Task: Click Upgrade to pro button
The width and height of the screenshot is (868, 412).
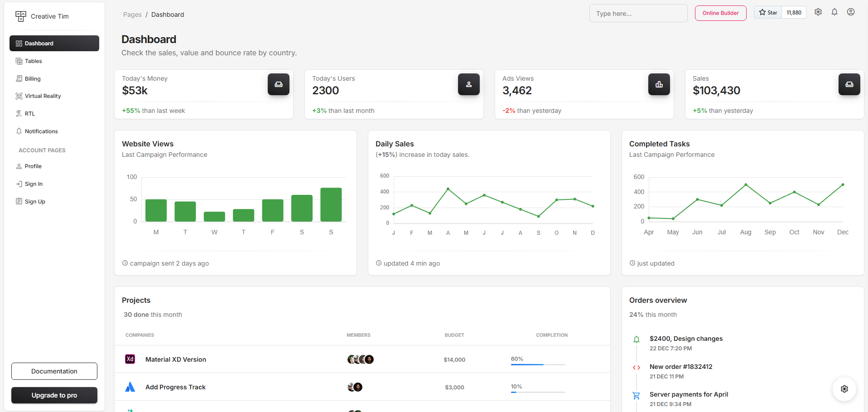Action: pos(54,395)
